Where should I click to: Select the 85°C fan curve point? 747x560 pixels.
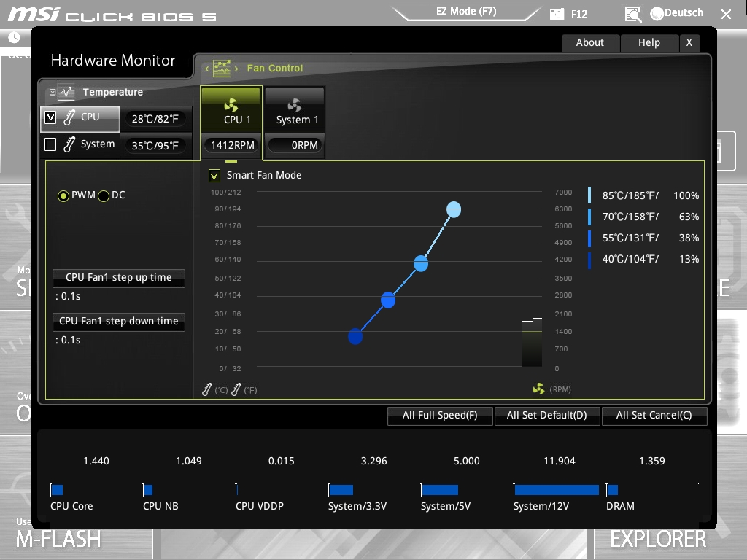tap(454, 209)
